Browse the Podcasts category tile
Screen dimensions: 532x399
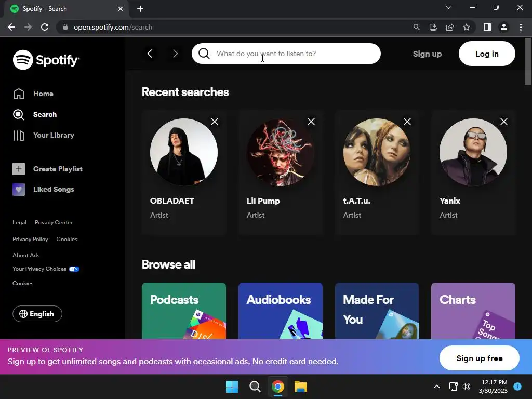click(184, 311)
